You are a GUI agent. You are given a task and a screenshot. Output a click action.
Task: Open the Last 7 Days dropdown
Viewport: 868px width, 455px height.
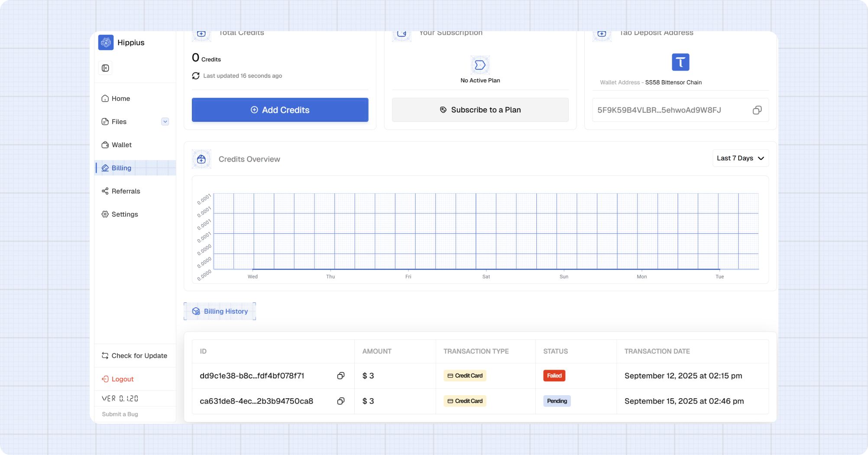pos(740,158)
